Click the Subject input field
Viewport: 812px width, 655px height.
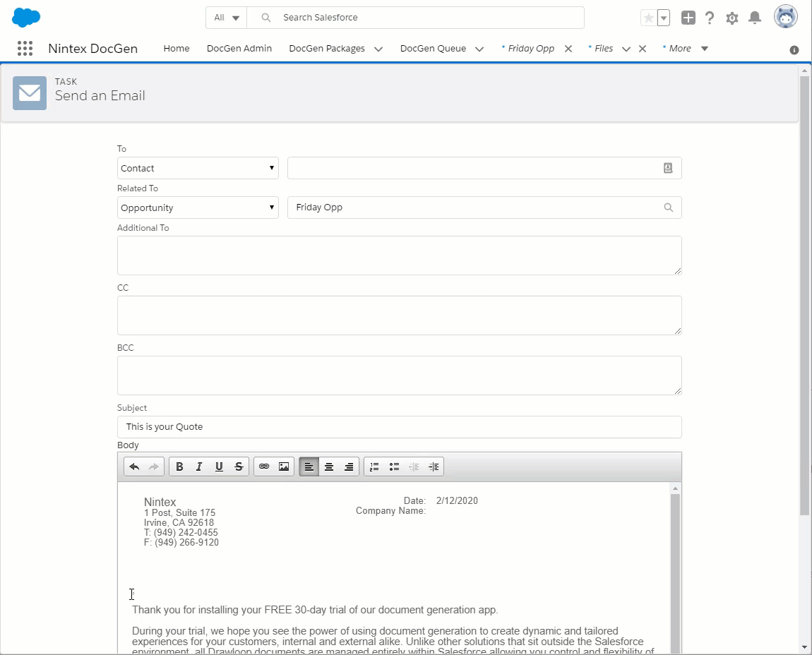399,426
